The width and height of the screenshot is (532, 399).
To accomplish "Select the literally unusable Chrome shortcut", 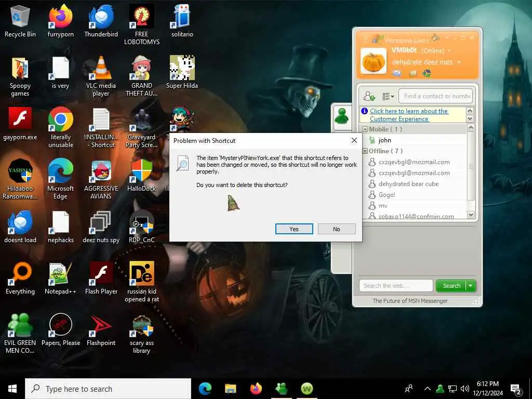I will pyautogui.click(x=61, y=128).
